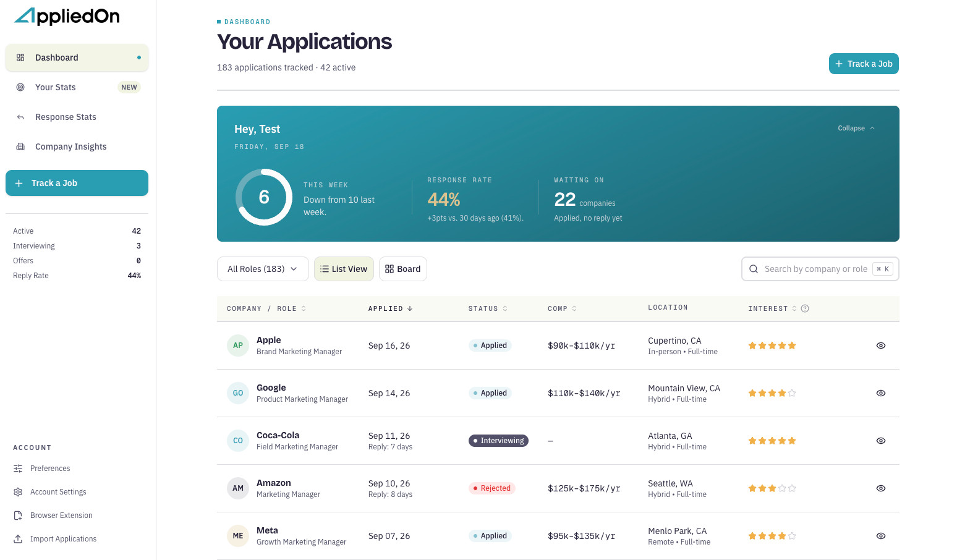Focus the Search by company or role field

click(x=820, y=269)
